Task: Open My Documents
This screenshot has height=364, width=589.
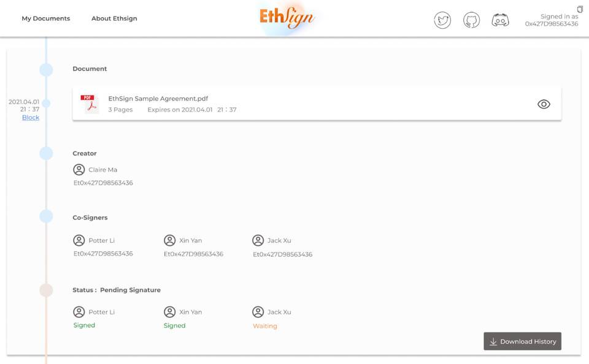Action: tap(46, 18)
